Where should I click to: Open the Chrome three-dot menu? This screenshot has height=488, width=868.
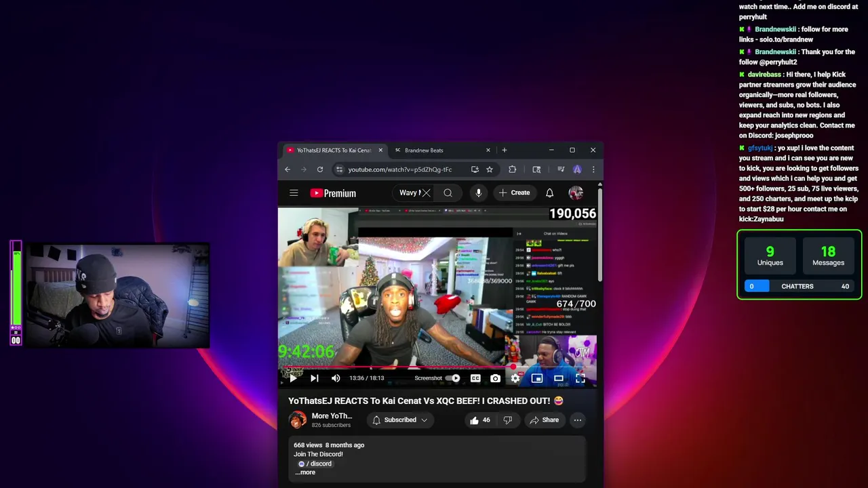tap(593, 169)
